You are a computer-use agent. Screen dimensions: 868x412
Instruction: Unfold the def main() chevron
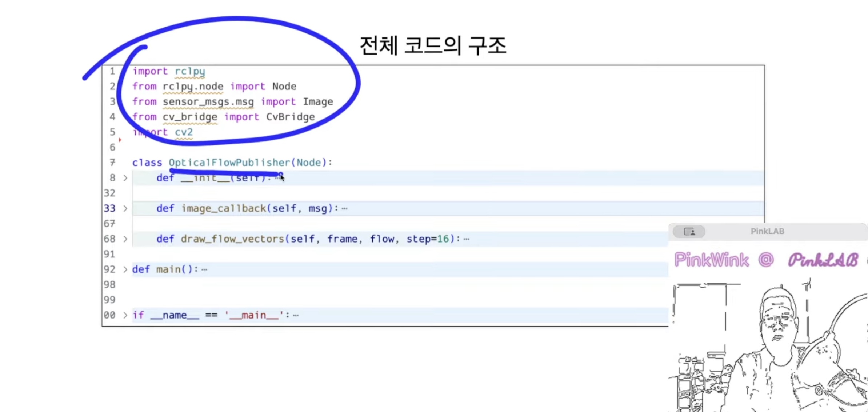[x=125, y=269]
